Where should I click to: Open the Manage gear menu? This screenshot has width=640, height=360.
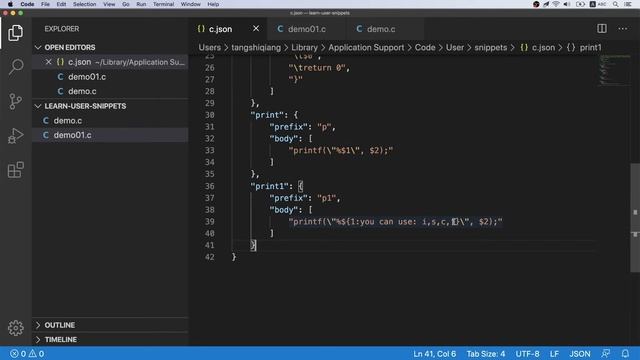(16, 328)
